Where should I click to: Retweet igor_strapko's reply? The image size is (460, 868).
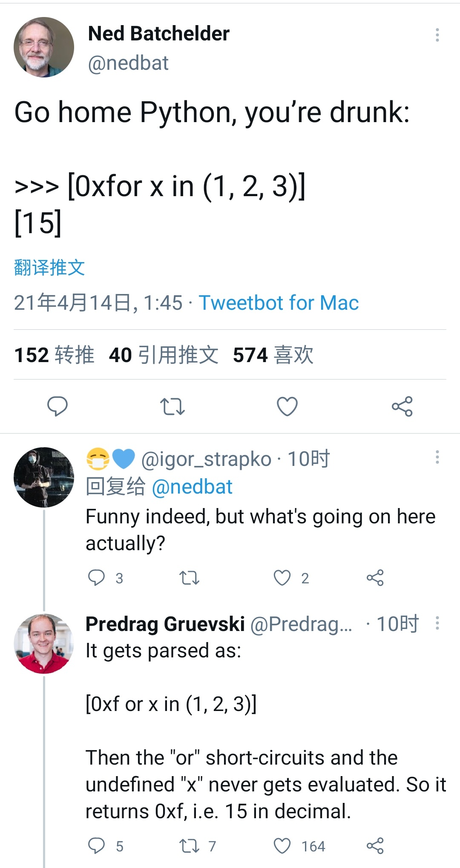(x=189, y=578)
